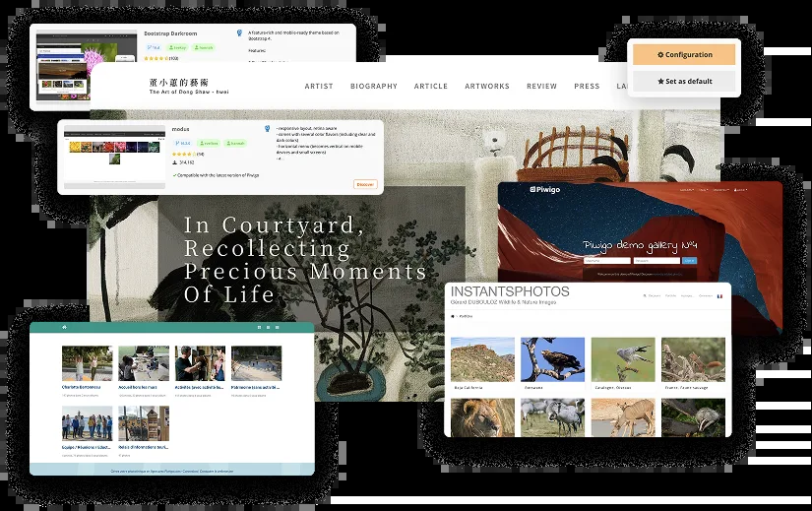Image resolution: width=812 pixels, height=511 pixels.
Task: Open the modus theme preview image
Action: click(114, 156)
